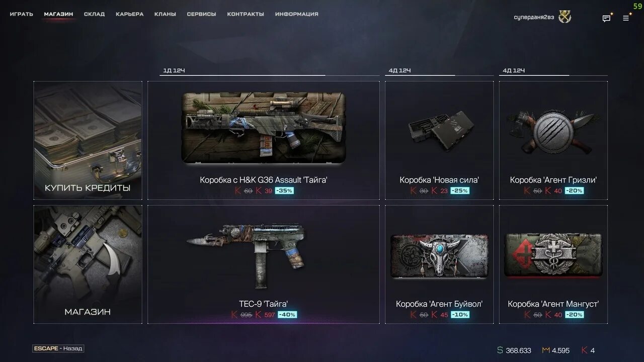
Task: Click the K kredits balance icon
Action: 585,350
